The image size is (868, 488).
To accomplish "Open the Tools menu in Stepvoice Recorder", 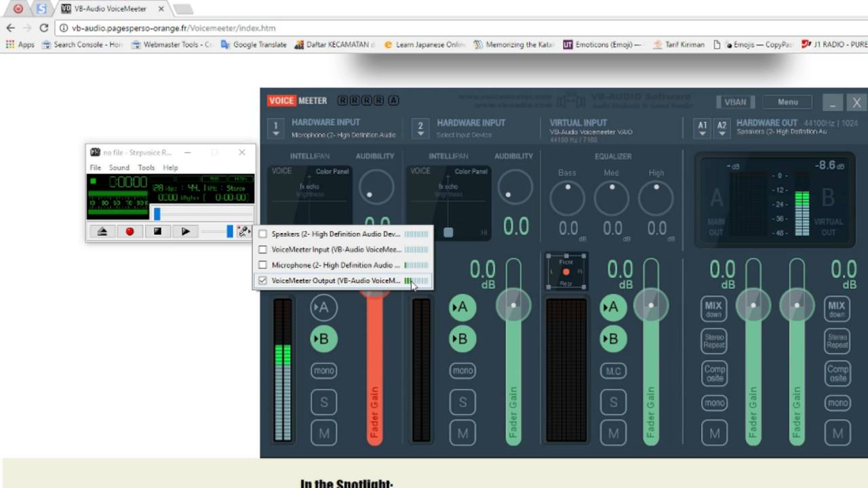I will [x=146, y=167].
